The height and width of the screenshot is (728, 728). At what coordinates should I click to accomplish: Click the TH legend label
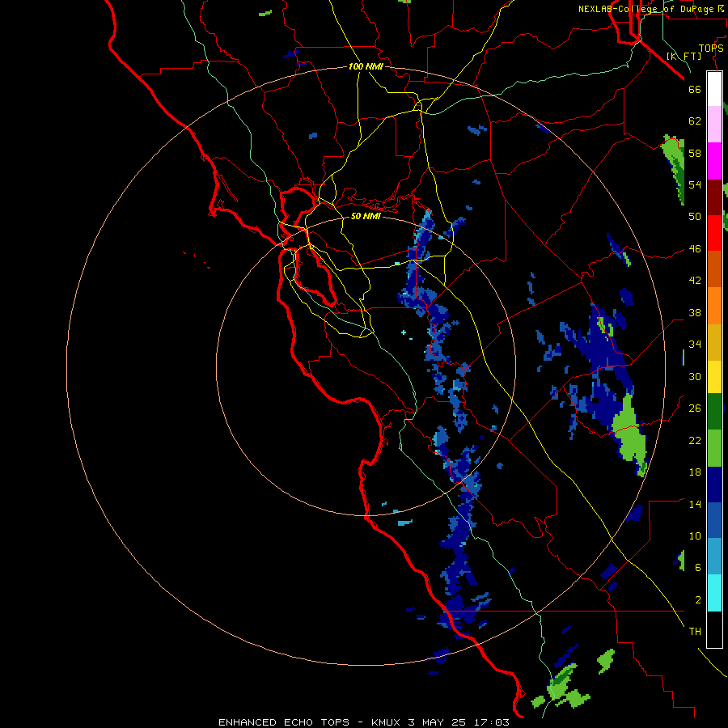pos(695,631)
